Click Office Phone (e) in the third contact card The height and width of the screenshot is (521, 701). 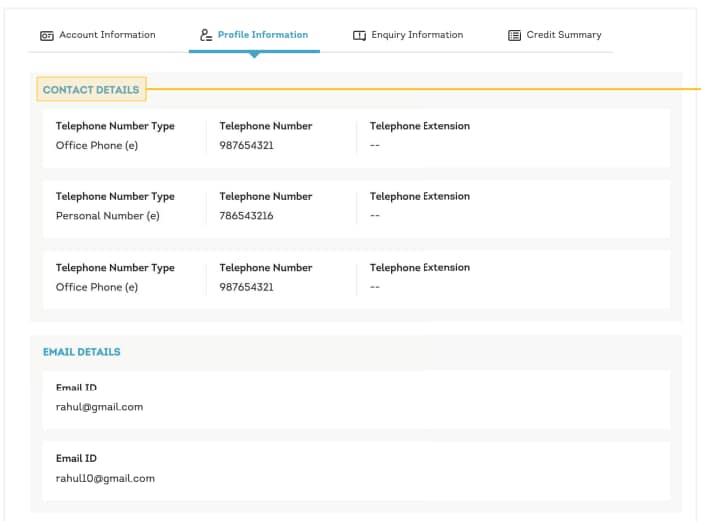point(96,287)
